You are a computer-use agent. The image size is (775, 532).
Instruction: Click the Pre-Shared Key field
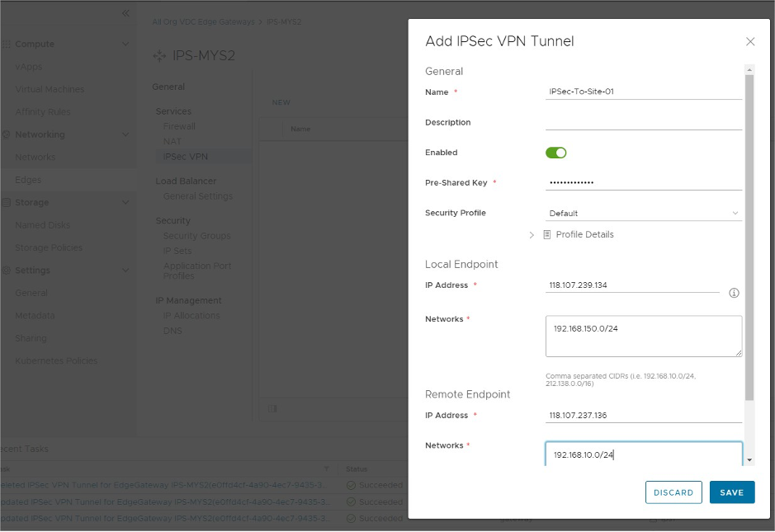(x=644, y=182)
